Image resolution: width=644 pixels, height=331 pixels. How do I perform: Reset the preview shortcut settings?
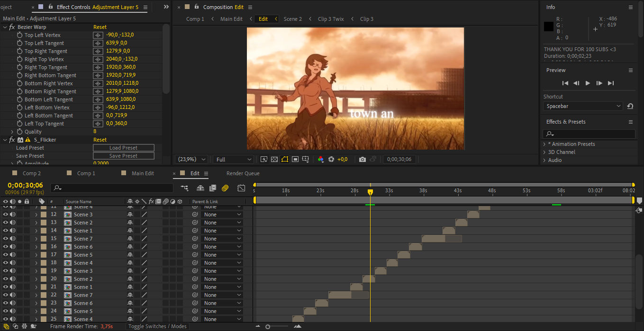(x=630, y=107)
